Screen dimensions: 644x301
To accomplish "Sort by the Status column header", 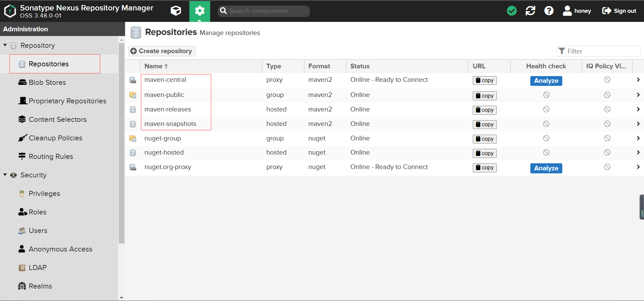I will [x=407, y=66].
